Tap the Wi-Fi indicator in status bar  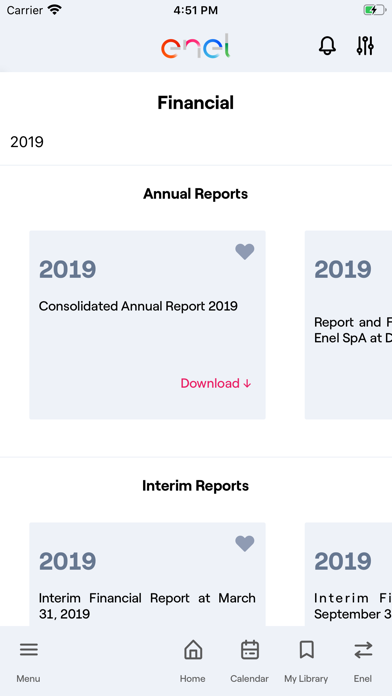(55, 10)
